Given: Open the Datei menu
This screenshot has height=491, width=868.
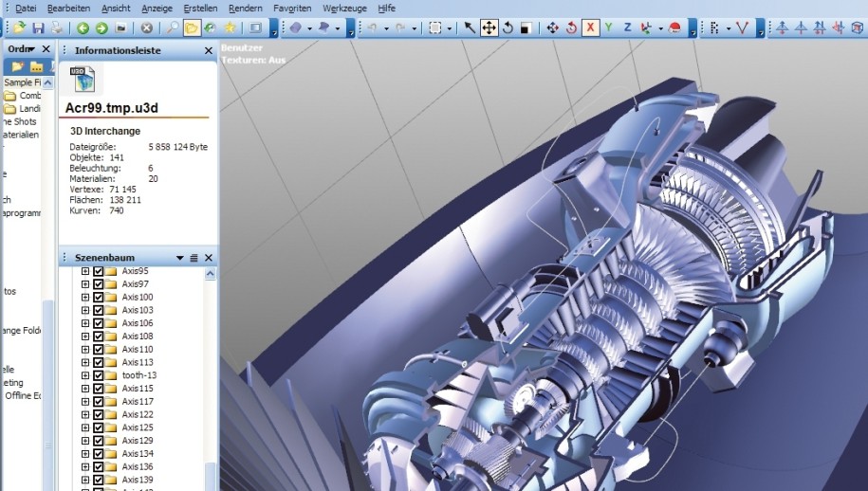Looking at the screenshot, I should pyautogui.click(x=26, y=9).
